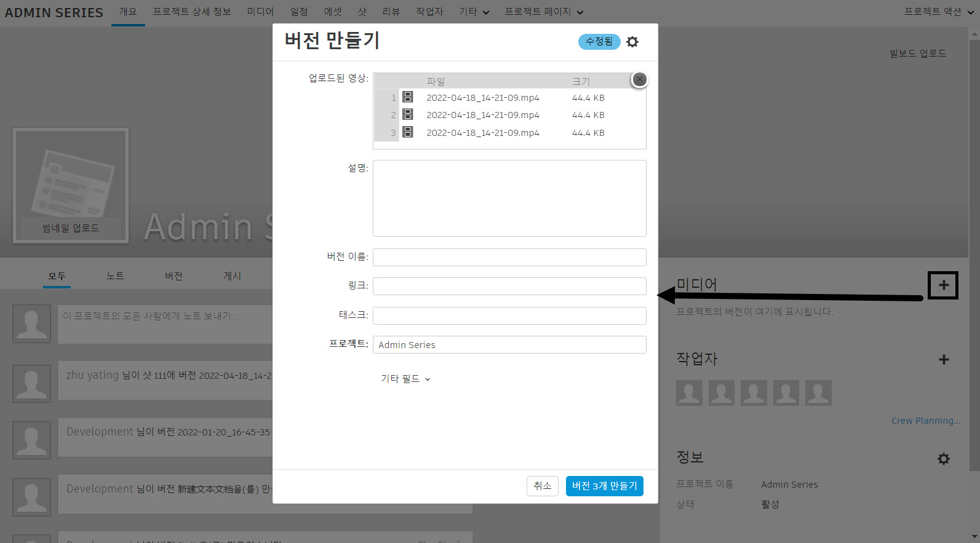Open the Crew Planning... link
980x543 pixels.
[x=926, y=421]
